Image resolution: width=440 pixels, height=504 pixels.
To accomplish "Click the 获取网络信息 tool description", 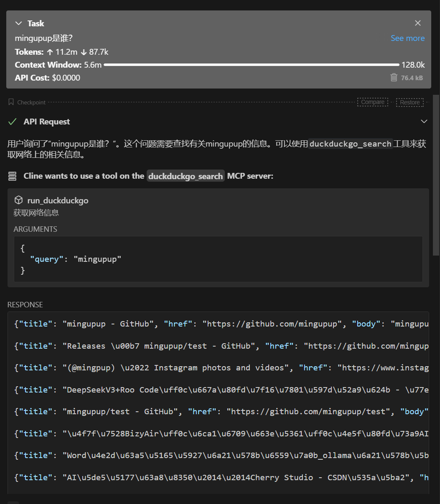I will coord(36,213).
